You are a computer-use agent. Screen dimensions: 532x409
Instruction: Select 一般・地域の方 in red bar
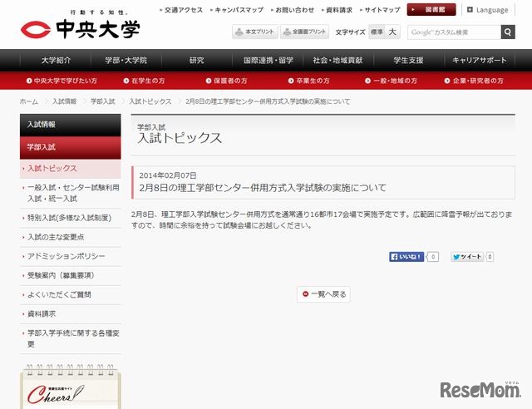pyautogui.click(x=391, y=81)
